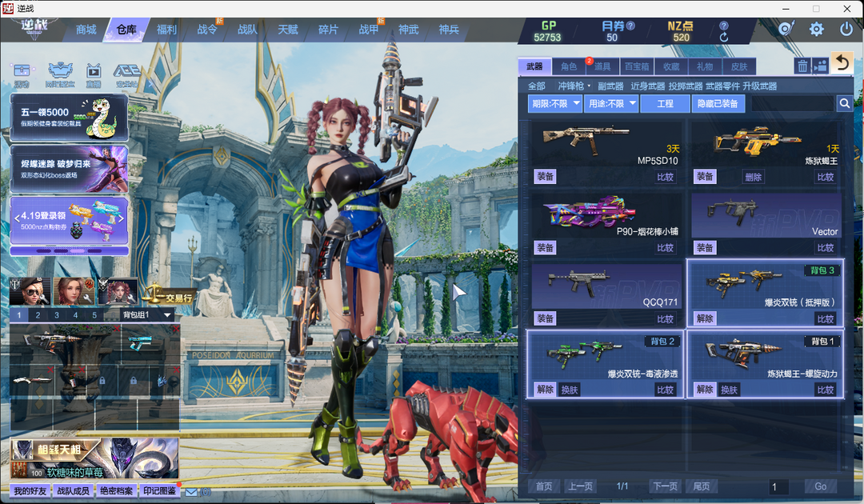The image size is (864, 504).
Task: Select backpack slot 5
Action: click(x=94, y=315)
